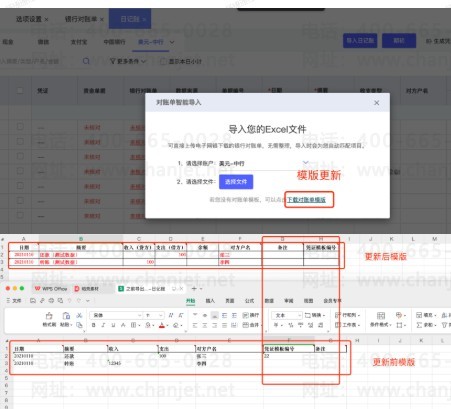Click the top vertical align icon
Screen dimensions: 451x409
195,315
